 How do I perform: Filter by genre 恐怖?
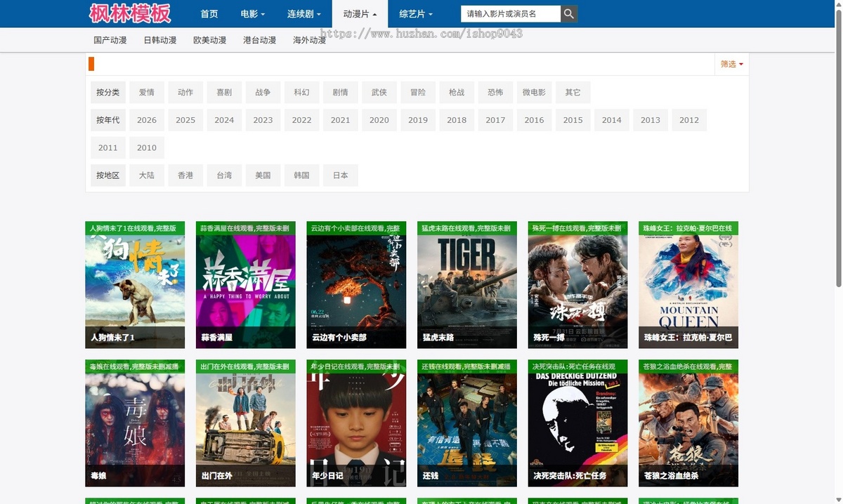click(x=495, y=92)
